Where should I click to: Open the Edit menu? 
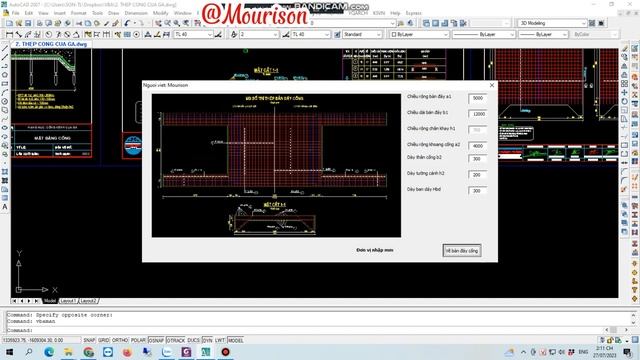[29, 13]
